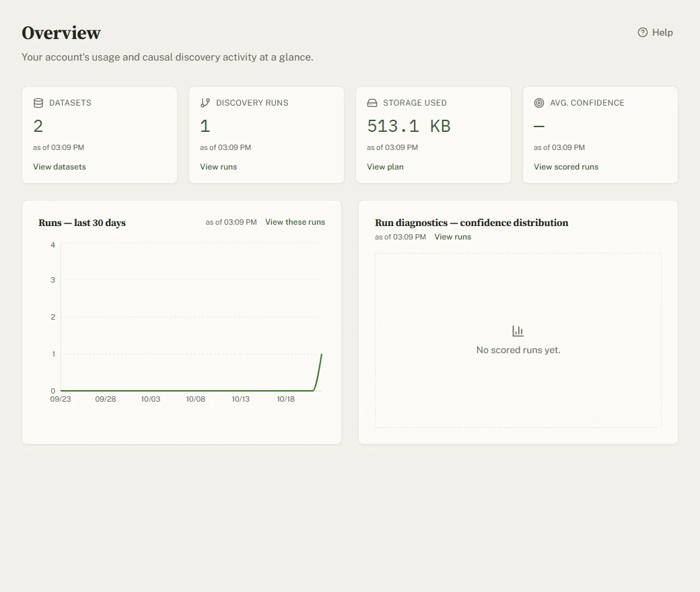Viewport: 700px width, 592px height.
Task: Click the 'Runs — last 30 days' title
Action: pyautogui.click(x=82, y=223)
